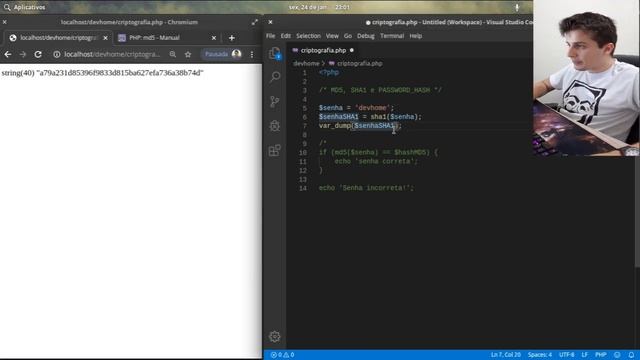The image size is (640, 360).
Task: Click the MD5, SHA1 e PASSWORD_HASH comment
Action: [380, 90]
